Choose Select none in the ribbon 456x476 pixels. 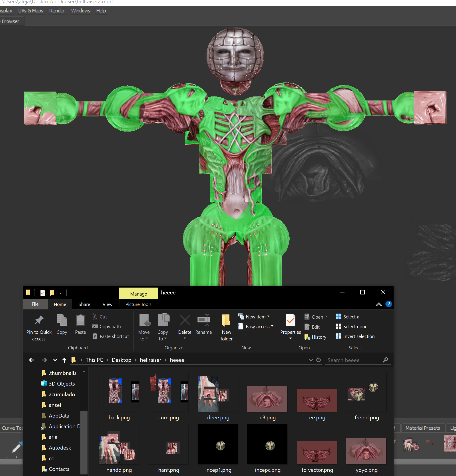click(351, 327)
